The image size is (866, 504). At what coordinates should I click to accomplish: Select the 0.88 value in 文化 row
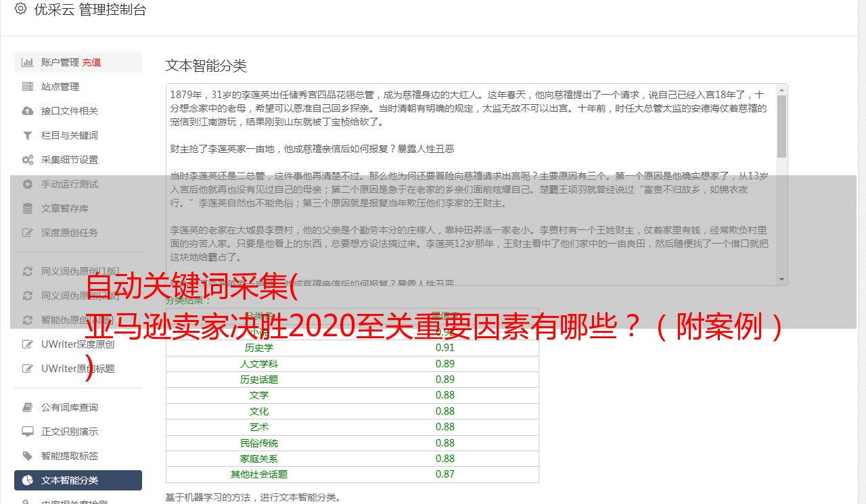[x=445, y=411]
